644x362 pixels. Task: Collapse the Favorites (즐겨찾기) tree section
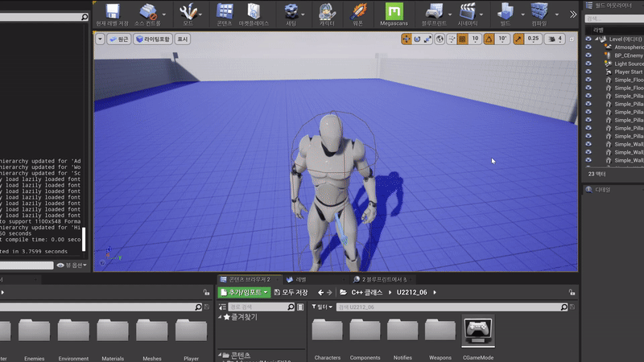point(220,317)
